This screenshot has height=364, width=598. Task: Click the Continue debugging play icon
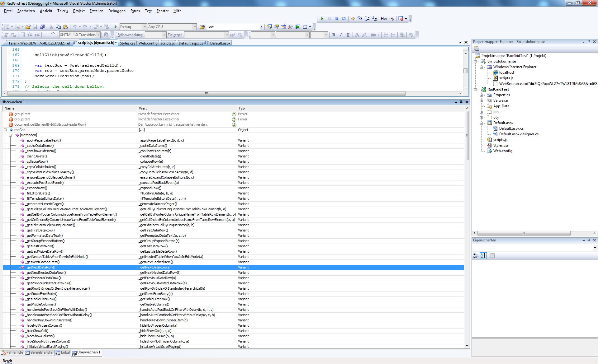322,19
